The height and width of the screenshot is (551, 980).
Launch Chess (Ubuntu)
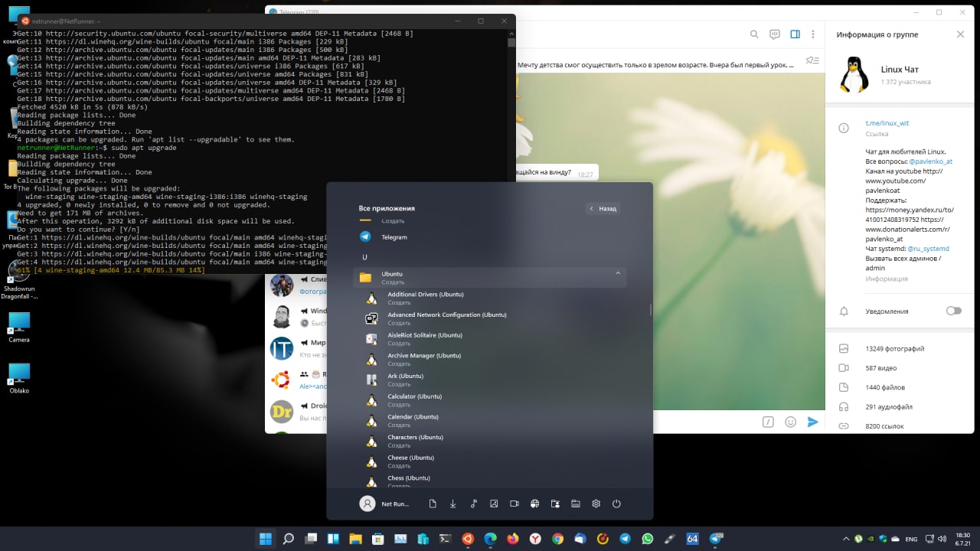[490, 480]
